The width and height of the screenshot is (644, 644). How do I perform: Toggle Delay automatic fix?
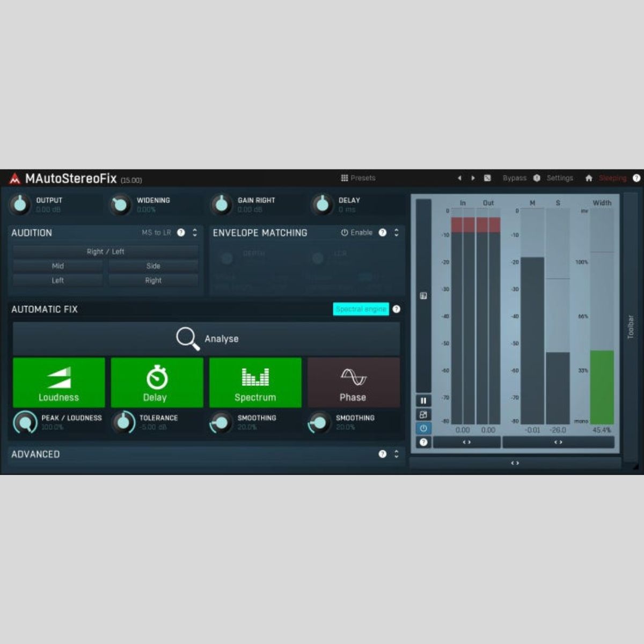click(x=157, y=383)
